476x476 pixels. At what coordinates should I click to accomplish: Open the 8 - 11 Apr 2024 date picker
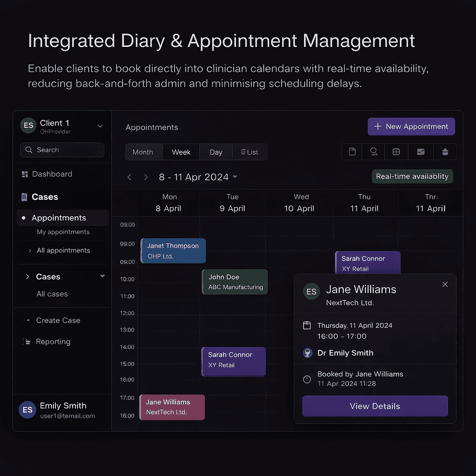click(x=198, y=177)
